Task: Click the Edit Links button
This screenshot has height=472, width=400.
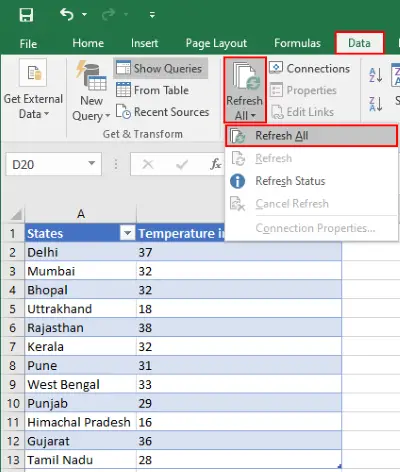Action: tap(302, 112)
